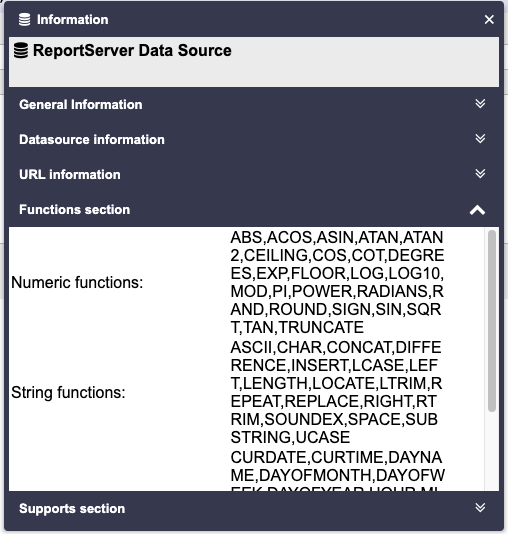Viewport: 508px width, 537px height.
Task: Click the database icon beside Information title
Action: 24,20
